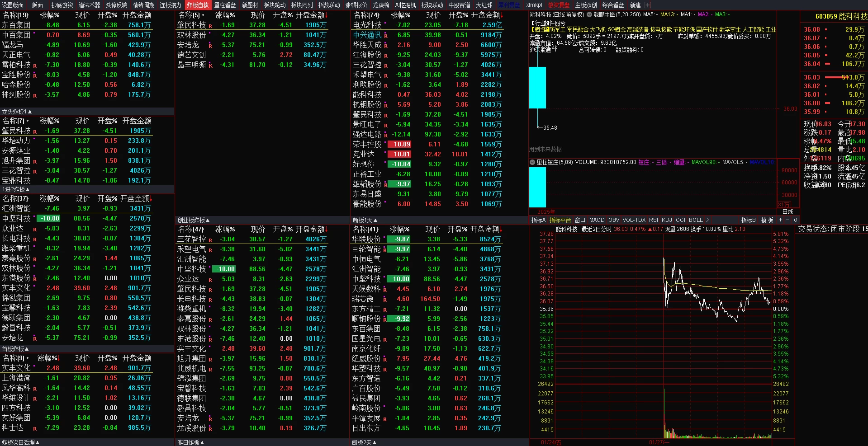Switch to the KDJ indicator
The width and height of the screenshot is (868, 446).
pos(667,220)
